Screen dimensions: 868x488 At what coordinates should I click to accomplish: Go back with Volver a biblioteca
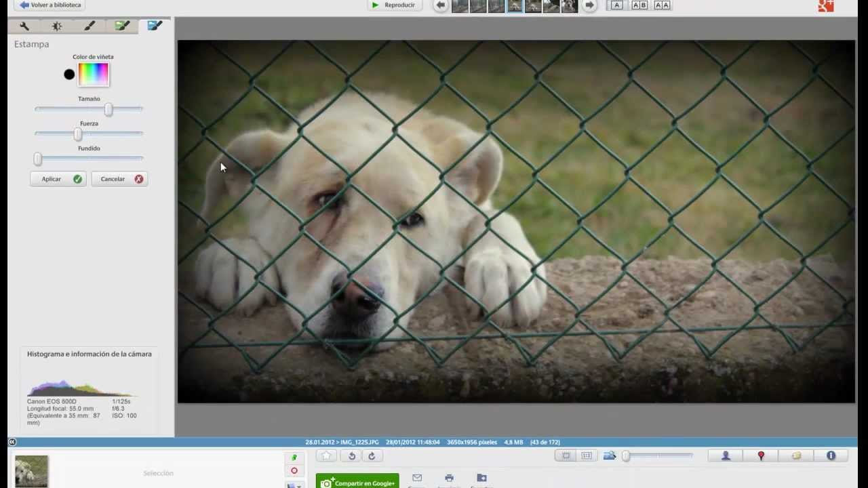point(50,5)
